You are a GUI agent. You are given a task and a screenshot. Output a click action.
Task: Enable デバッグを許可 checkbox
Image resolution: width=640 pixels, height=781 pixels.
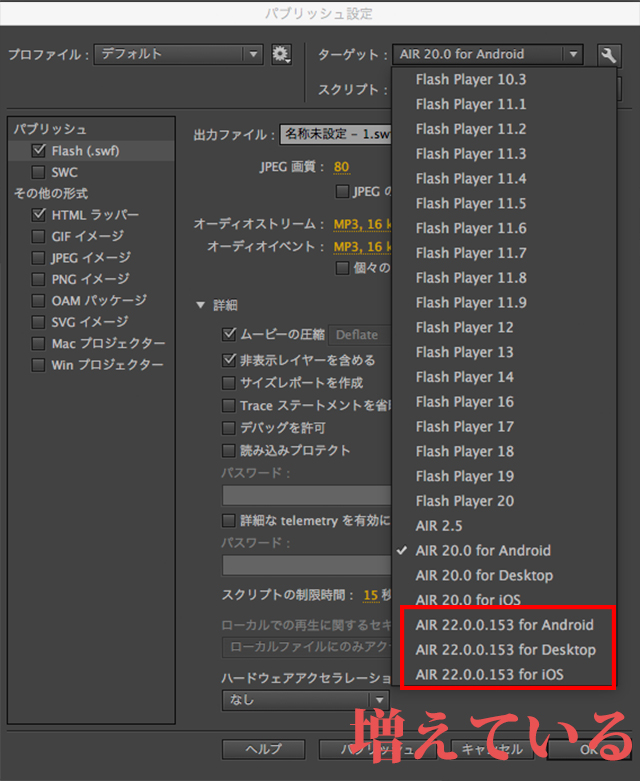tap(229, 428)
